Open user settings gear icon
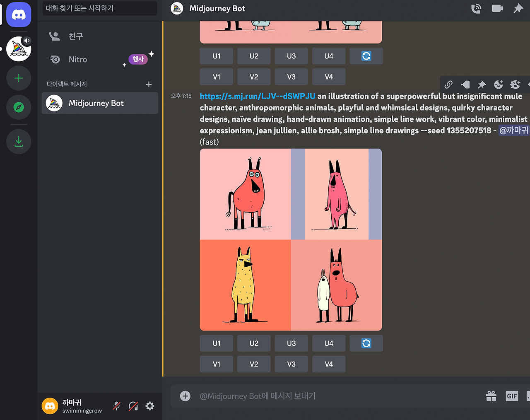 tap(150, 406)
